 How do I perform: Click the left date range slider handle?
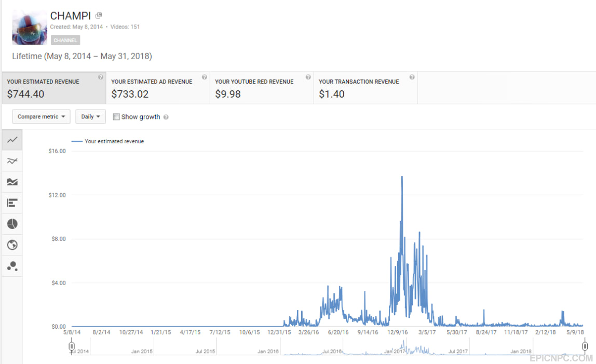coord(72,346)
